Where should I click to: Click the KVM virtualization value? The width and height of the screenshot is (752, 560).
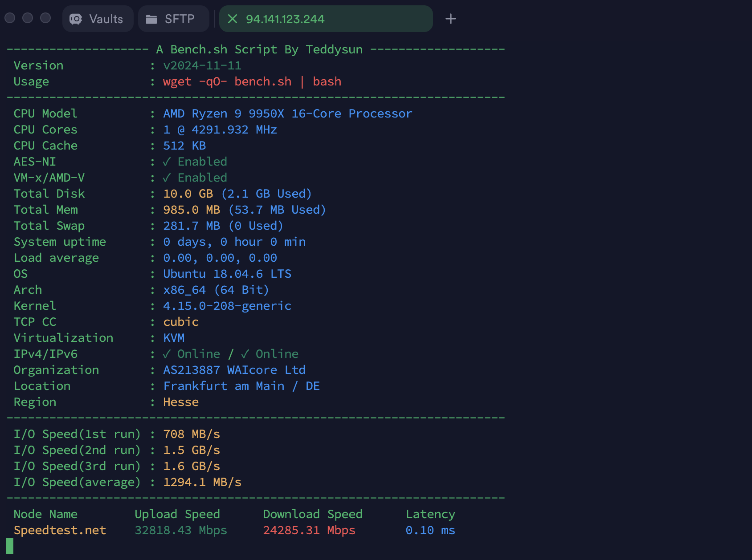174,338
